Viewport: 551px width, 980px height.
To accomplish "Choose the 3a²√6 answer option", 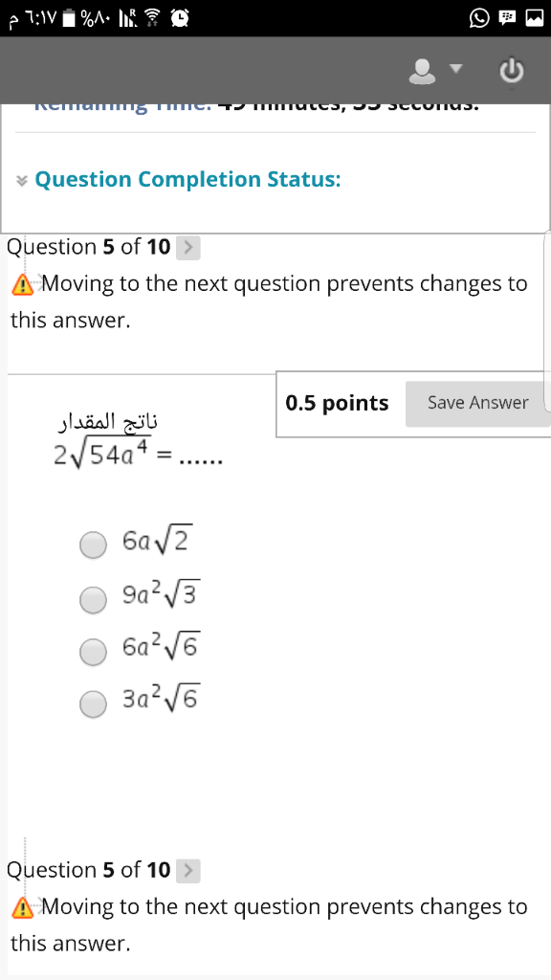I will [94, 704].
